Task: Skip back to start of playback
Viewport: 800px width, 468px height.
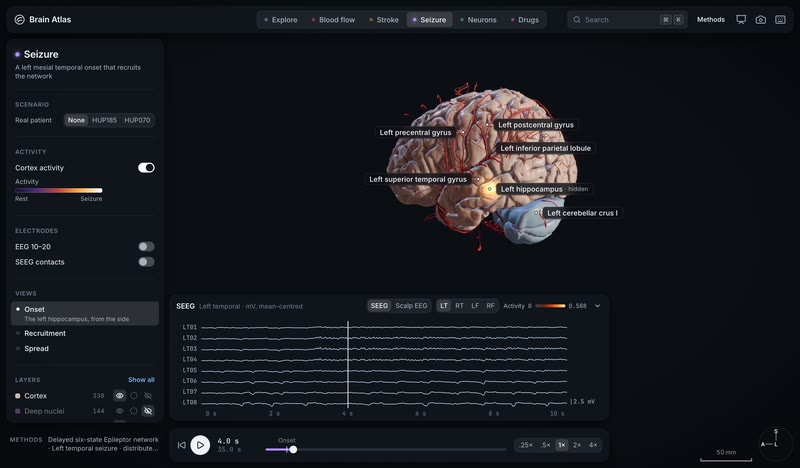Action: coord(181,445)
